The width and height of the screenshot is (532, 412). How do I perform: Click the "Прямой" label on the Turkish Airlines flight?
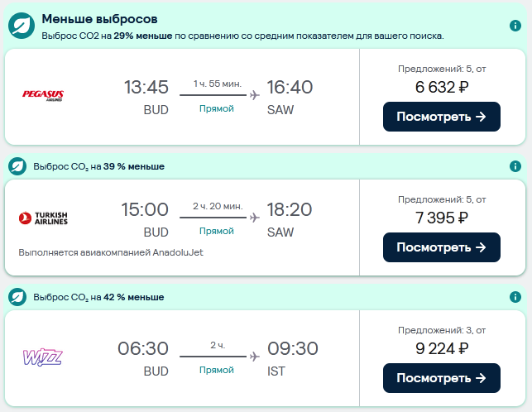217,232
